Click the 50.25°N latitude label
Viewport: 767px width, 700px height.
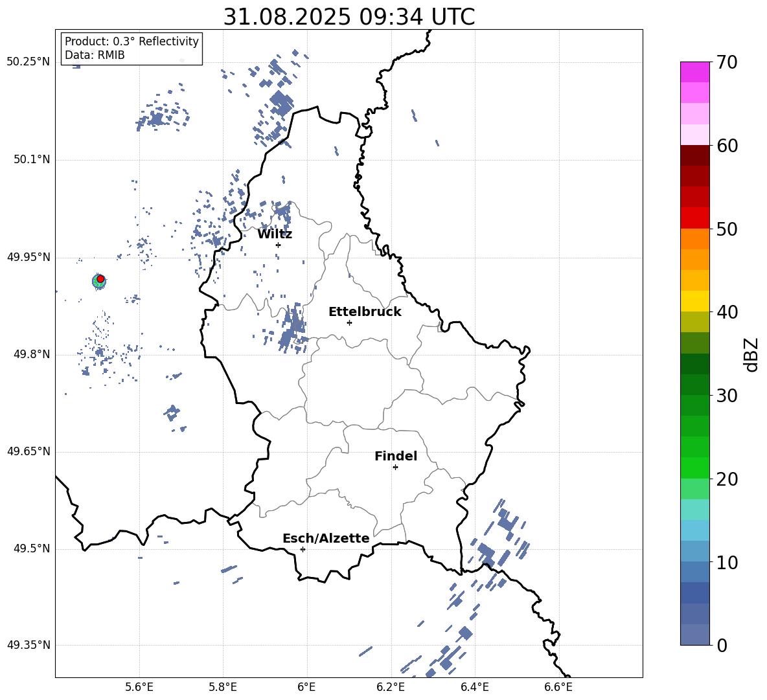[29, 62]
